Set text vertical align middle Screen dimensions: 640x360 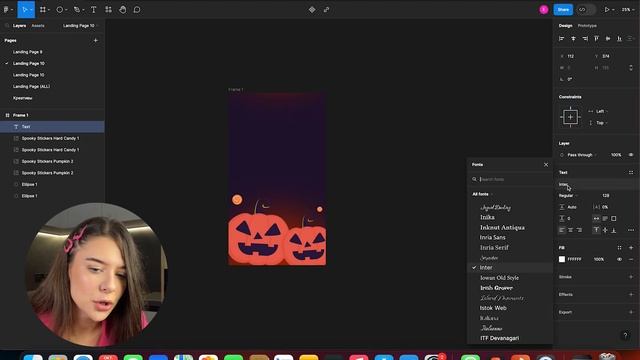[605, 230]
